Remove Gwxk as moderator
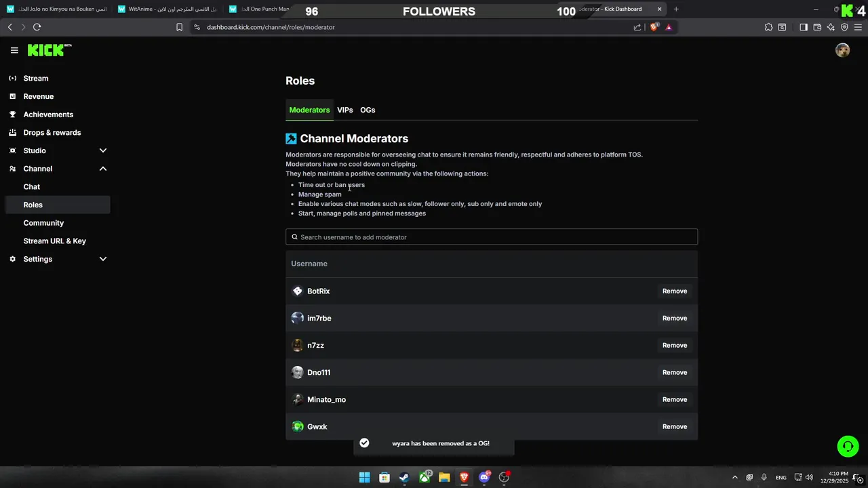The height and width of the screenshot is (488, 868). point(675,426)
